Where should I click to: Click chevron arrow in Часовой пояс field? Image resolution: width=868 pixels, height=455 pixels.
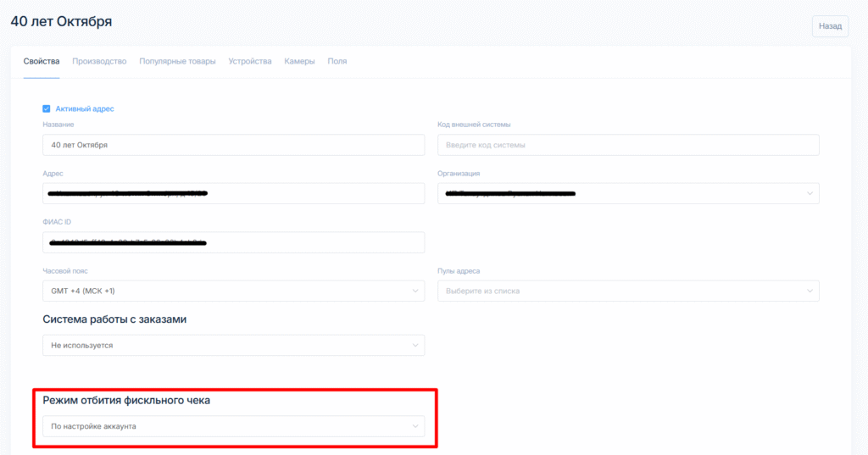coord(415,291)
